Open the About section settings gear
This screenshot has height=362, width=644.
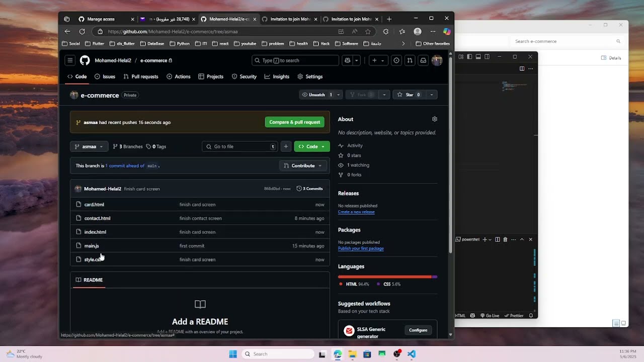pyautogui.click(x=435, y=119)
